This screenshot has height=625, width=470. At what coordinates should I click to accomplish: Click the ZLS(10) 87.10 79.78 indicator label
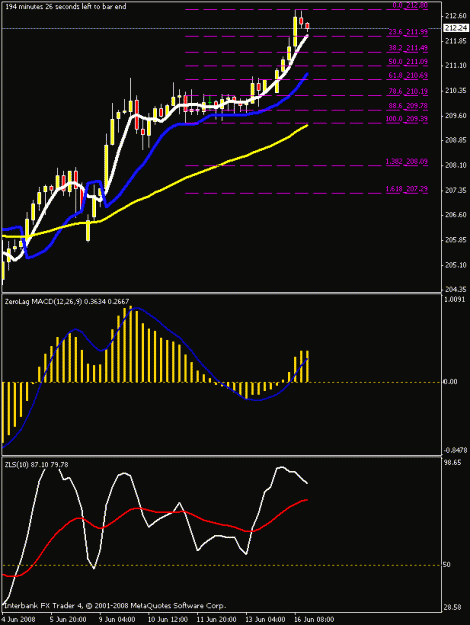coord(36,465)
